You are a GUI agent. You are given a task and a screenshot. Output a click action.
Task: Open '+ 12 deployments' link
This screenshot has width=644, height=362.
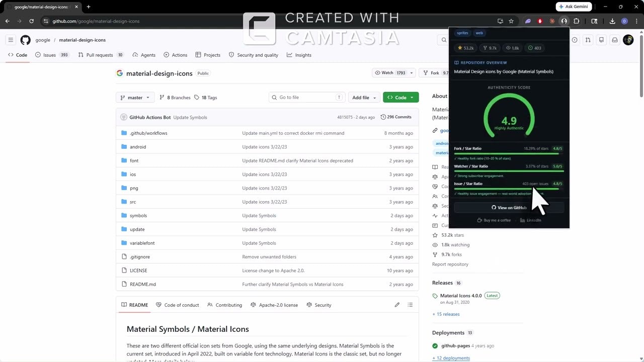coord(451,358)
